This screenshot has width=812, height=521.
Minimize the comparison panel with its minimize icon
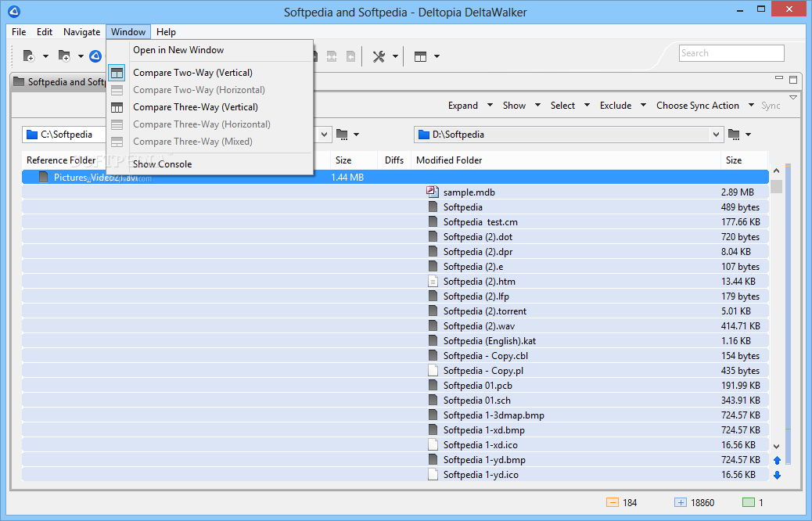coord(779,78)
